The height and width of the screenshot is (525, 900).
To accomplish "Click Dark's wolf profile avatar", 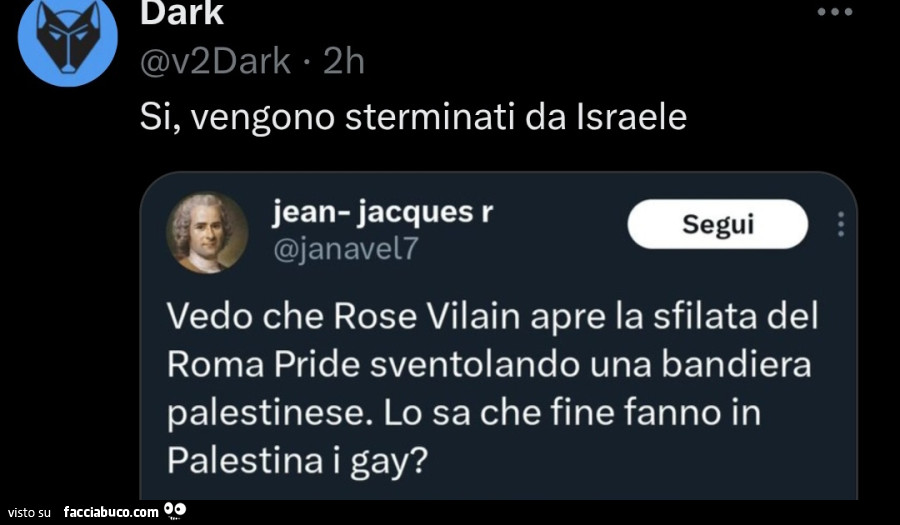I will point(68,42).
